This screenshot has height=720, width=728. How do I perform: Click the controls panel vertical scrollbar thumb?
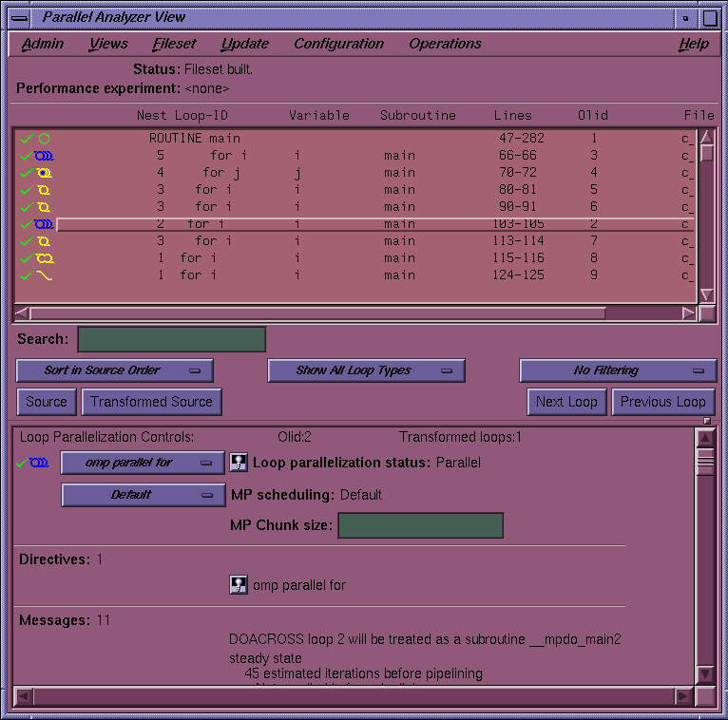click(x=705, y=461)
